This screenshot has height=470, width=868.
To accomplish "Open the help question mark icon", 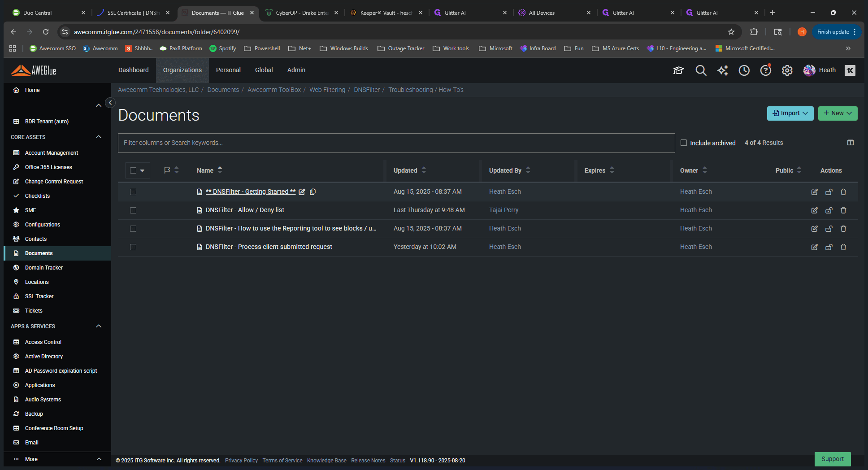I will click(766, 70).
